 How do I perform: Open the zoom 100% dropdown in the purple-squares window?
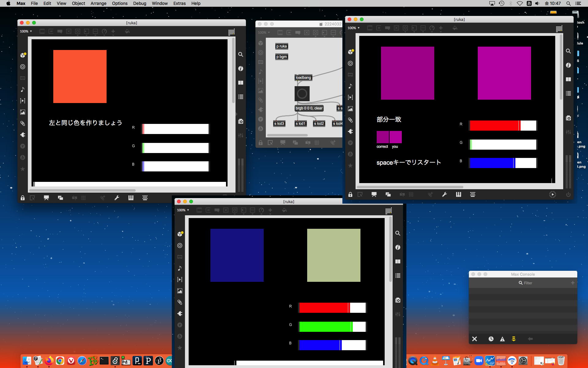353,28
